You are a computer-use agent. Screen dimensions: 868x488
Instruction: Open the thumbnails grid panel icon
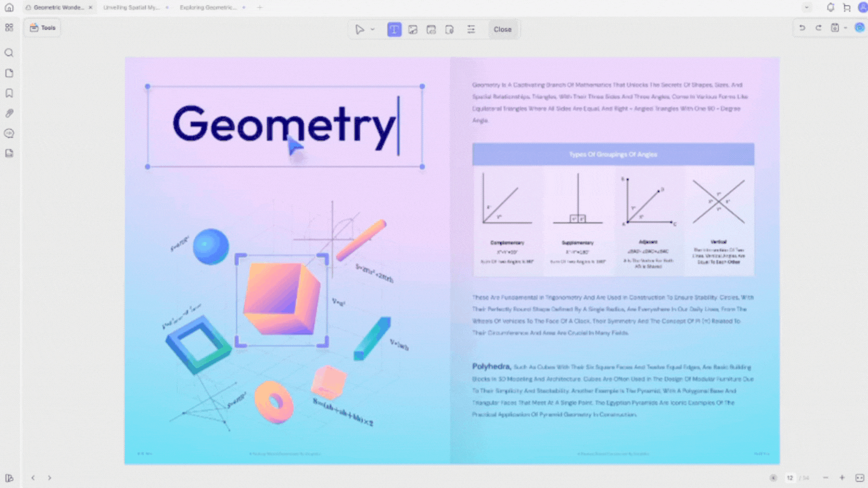click(9, 28)
